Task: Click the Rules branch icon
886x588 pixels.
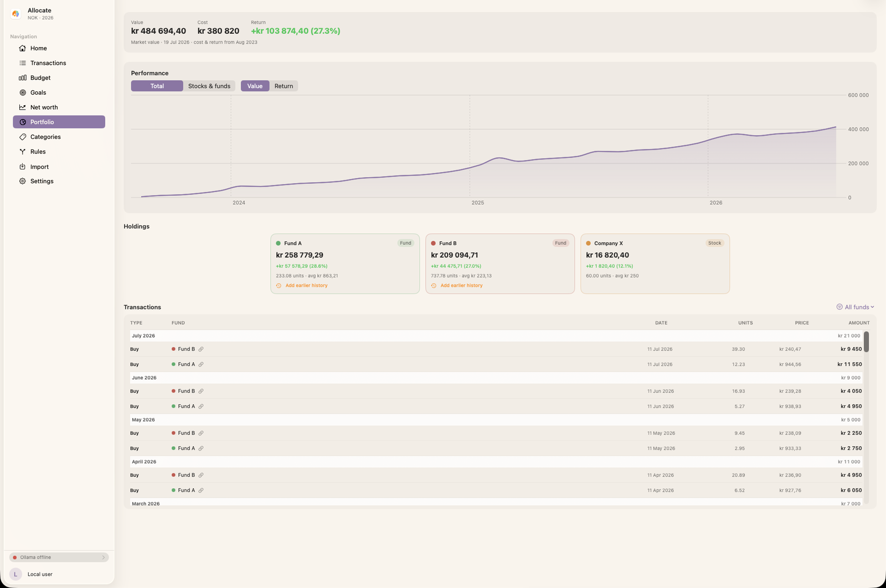Action: point(23,152)
